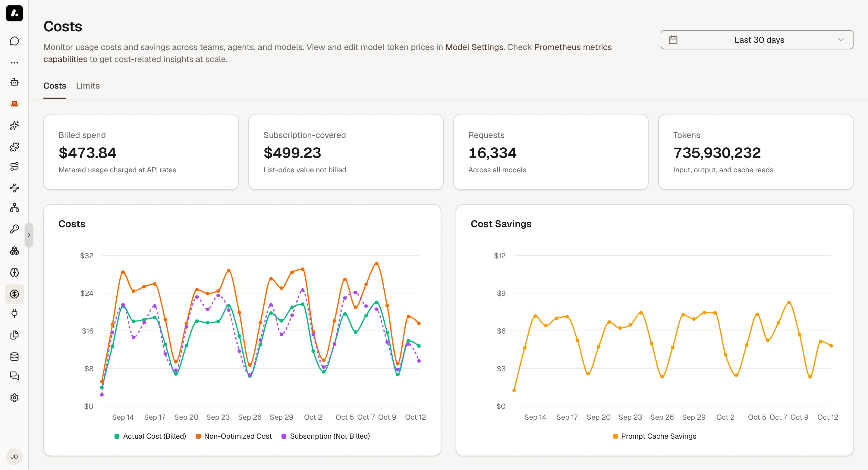868x470 pixels.
Task: Click the Subscription-covered $499.23 value
Action: click(292, 153)
